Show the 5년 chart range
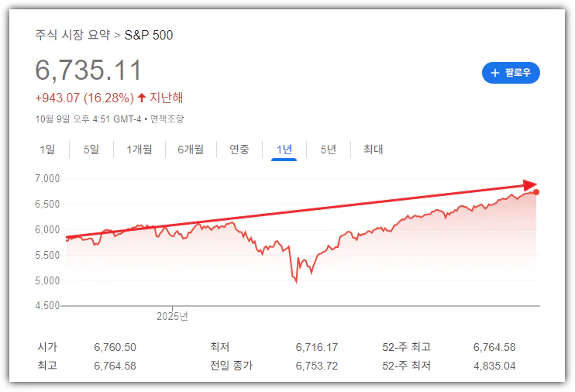The height and width of the screenshot is (392, 575). click(328, 150)
